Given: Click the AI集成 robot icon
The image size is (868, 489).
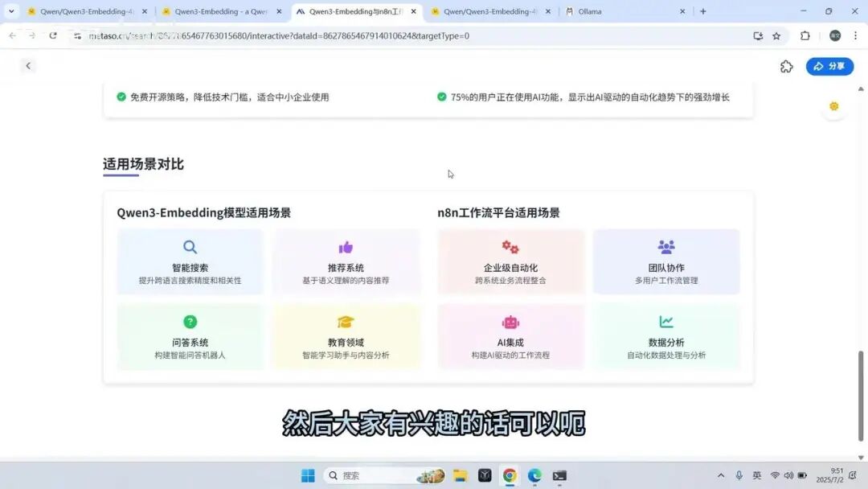Looking at the screenshot, I should click(x=510, y=322).
